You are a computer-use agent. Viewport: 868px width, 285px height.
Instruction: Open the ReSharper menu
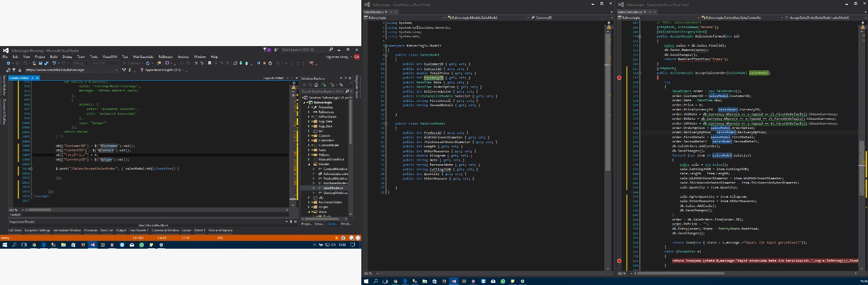165,56
